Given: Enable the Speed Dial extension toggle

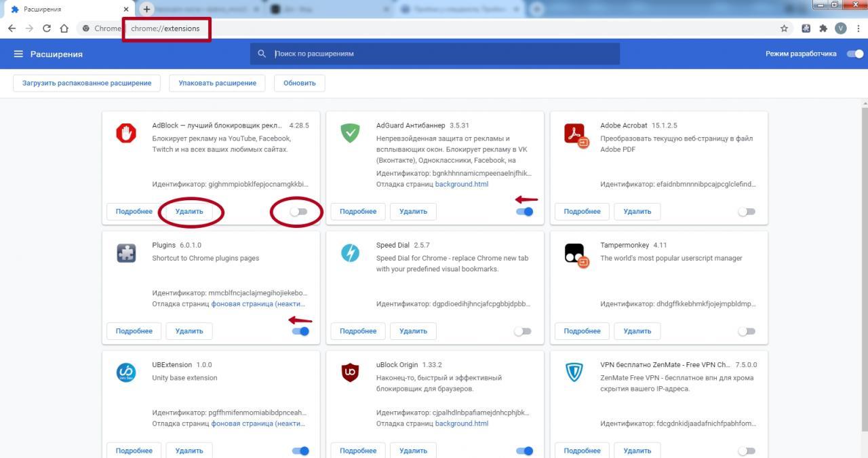Looking at the screenshot, I should [522, 331].
